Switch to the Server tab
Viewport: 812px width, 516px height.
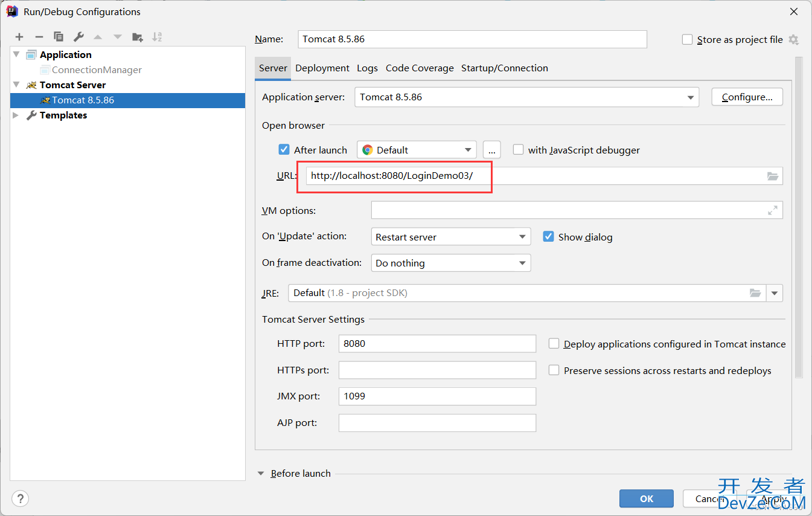click(x=273, y=68)
